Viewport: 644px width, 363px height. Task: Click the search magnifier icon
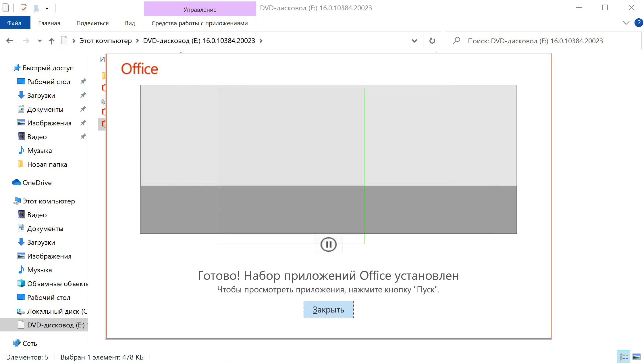pyautogui.click(x=456, y=41)
